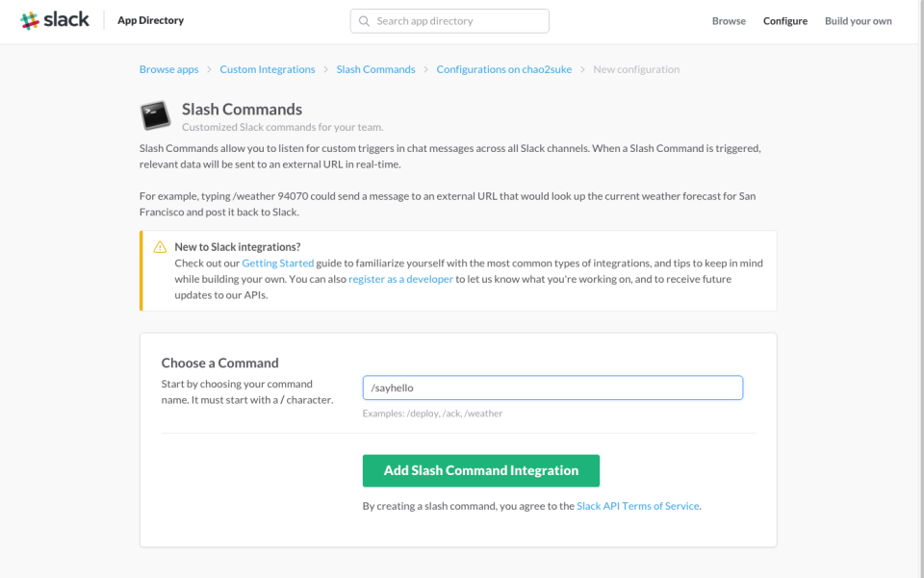Click App Directory next to the logo
The height and width of the screenshot is (578, 924).
point(150,20)
